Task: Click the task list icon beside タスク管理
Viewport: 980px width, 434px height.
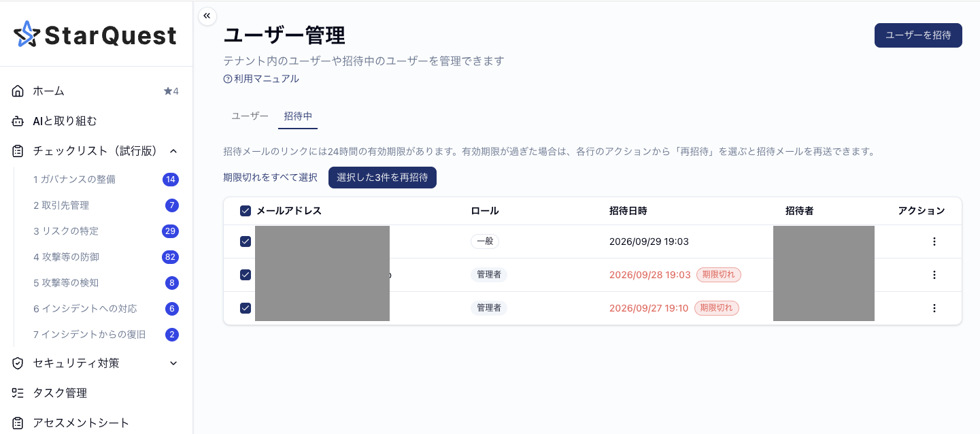Action: pyautogui.click(x=18, y=393)
